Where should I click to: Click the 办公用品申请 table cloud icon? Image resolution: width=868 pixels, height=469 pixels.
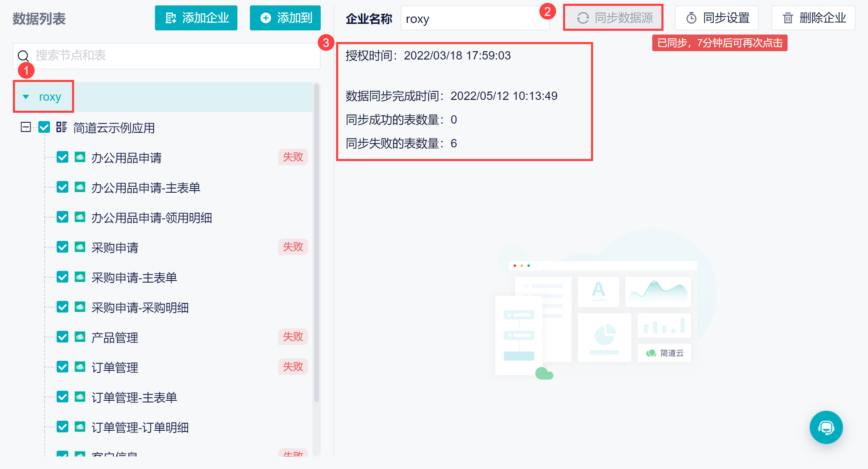80,157
